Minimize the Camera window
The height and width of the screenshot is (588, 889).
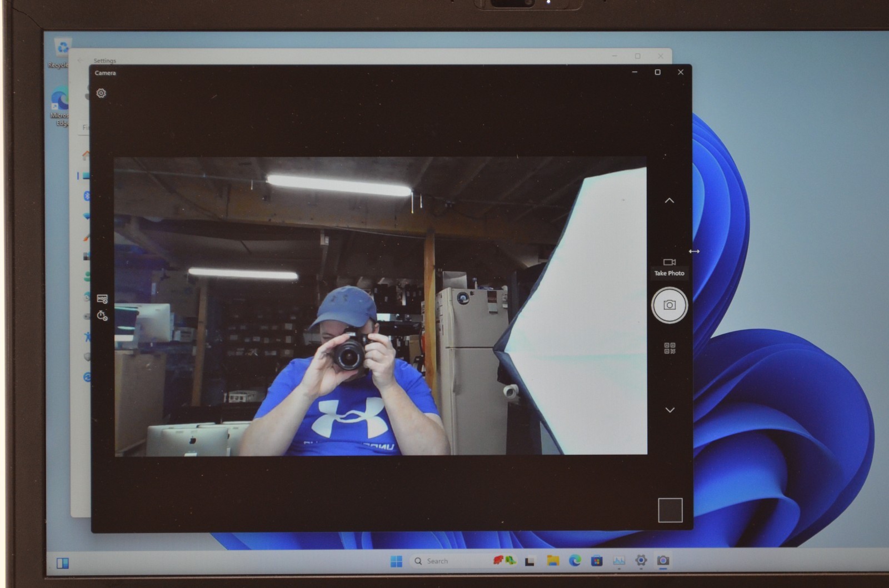[635, 72]
